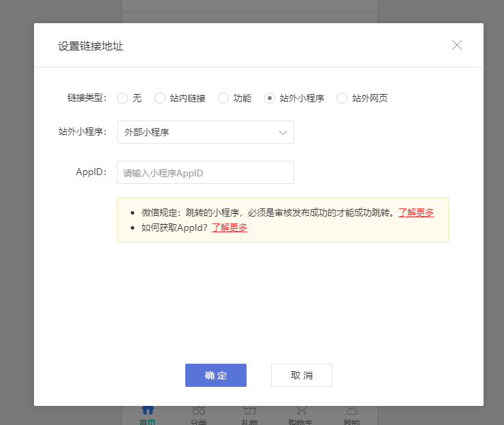Choose the 功能 link type radio
504x425 pixels.
(x=223, y=98)
